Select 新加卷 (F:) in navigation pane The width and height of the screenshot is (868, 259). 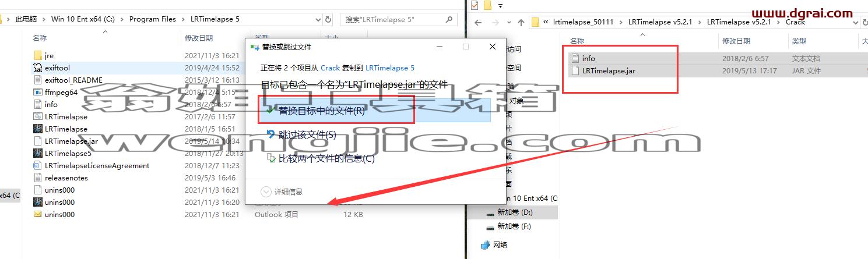coord(514,226)
